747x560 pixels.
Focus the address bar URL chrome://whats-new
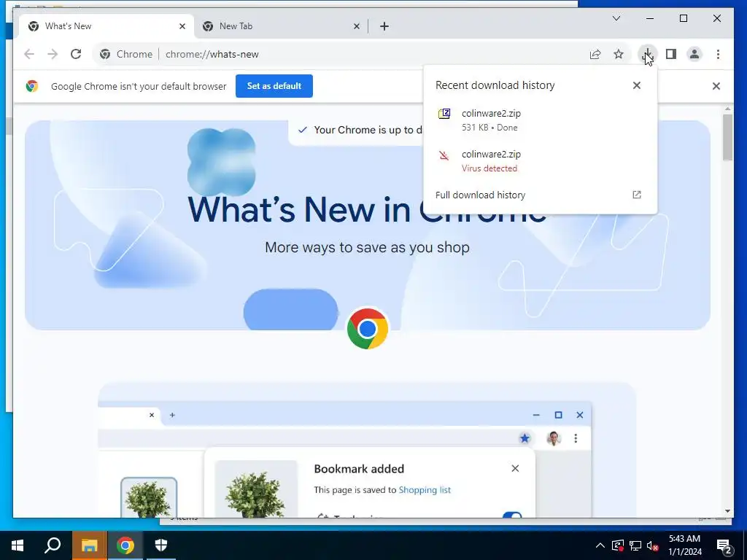point(212,54)
